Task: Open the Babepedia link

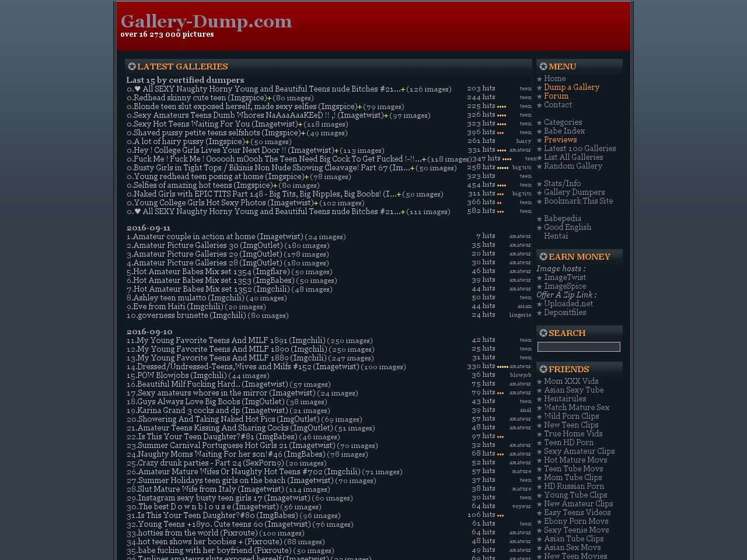Action: [563, 219]
